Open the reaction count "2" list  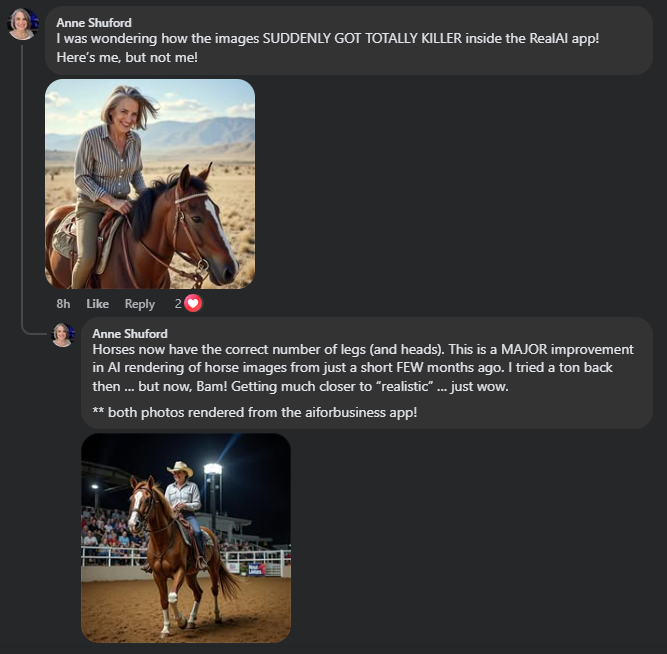[x=178, y=304]
